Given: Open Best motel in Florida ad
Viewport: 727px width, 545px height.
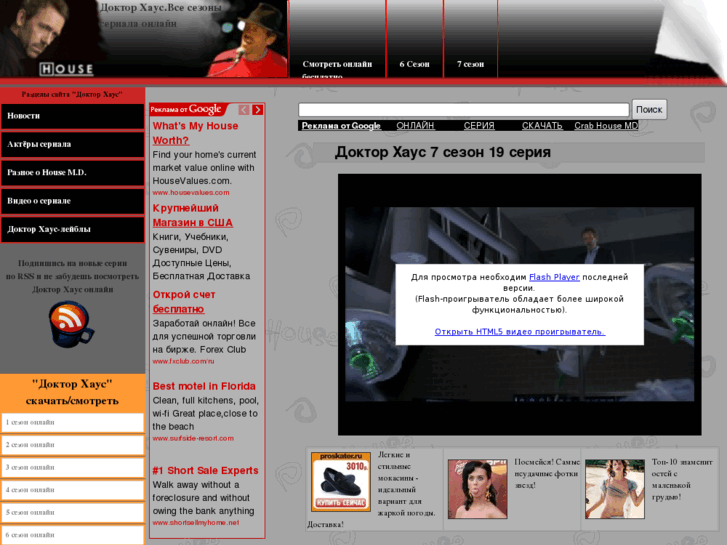Looking at the screenshot, I should (204, 386).
